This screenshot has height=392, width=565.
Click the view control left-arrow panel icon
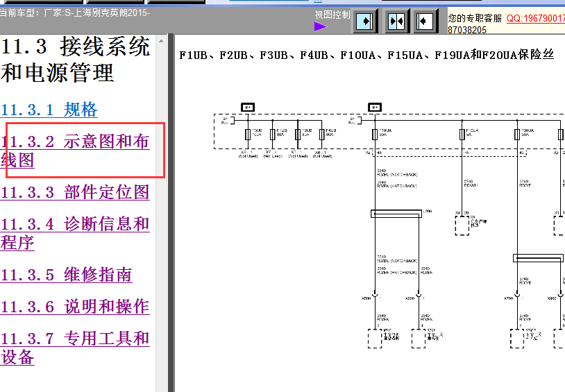tap(426, 22)
